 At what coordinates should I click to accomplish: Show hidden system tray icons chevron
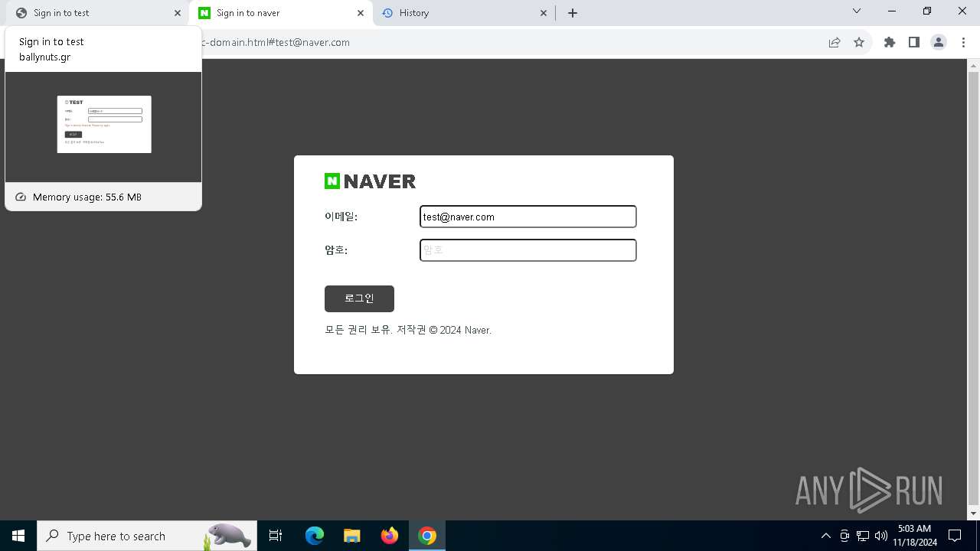[x=825, y=536]
